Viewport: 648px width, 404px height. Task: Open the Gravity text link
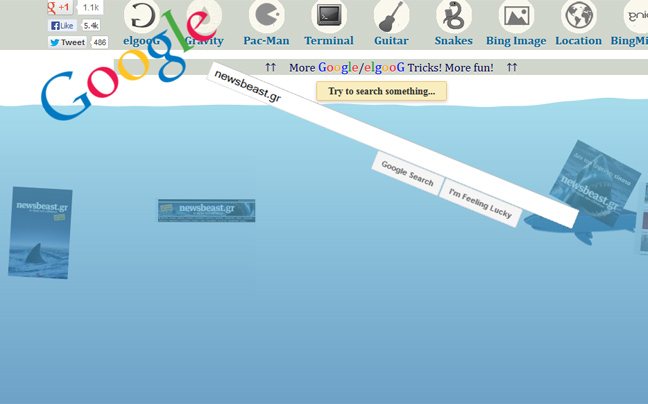point(204,41)
